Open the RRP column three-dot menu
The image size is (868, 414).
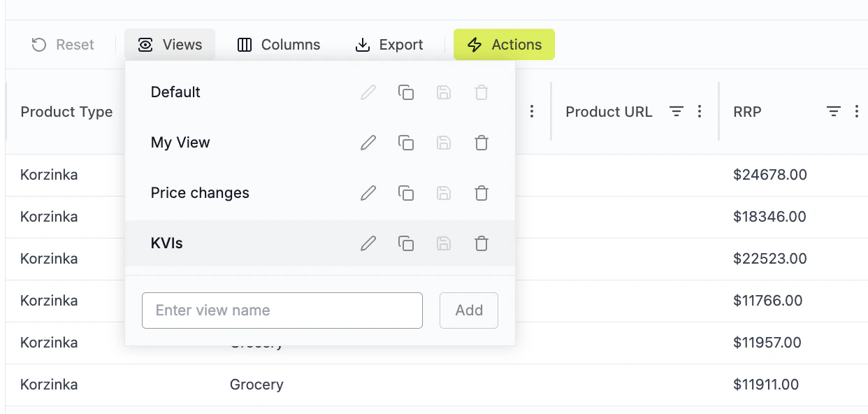click(857, 112)
